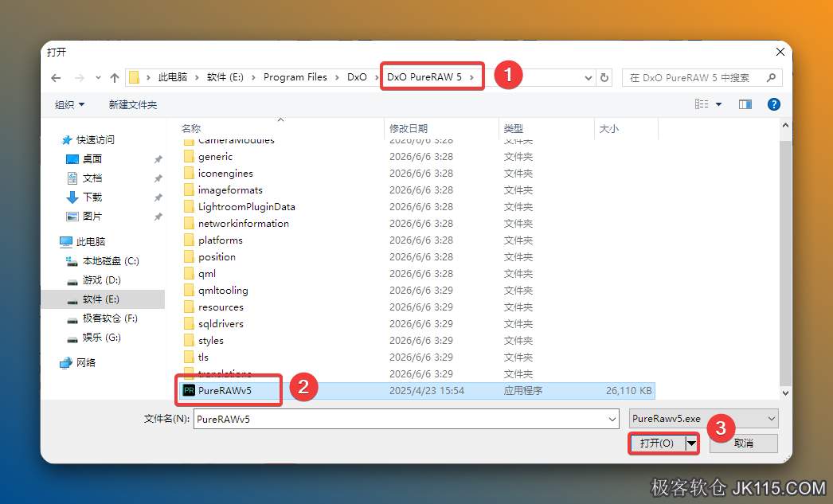Select the position folder

pyautogui.click(x=217, y=257)
